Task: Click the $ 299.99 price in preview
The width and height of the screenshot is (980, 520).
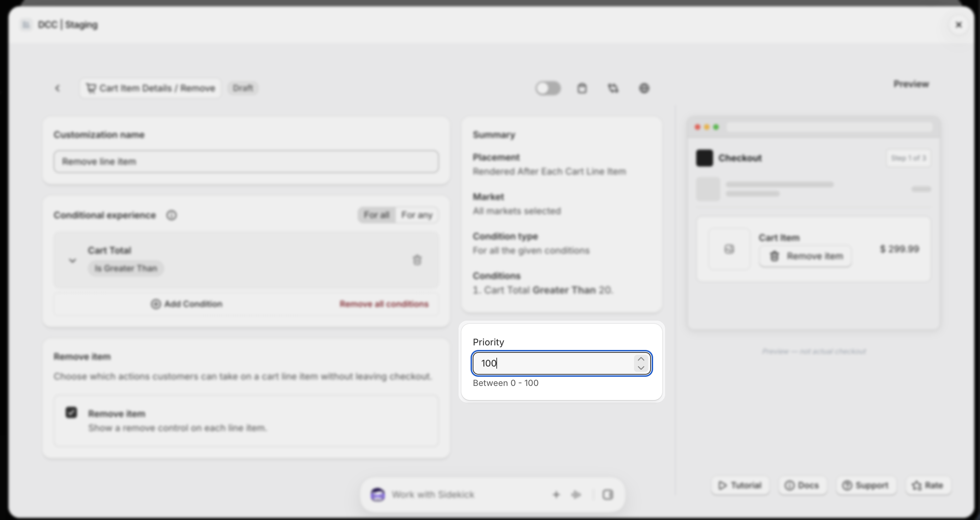Action: [900, 249]
